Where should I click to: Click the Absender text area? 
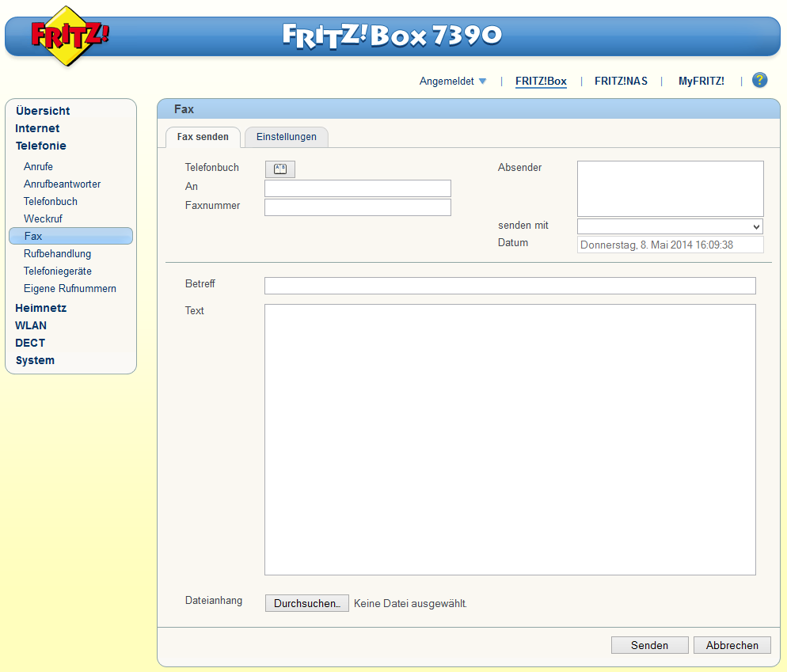[670, 188]
